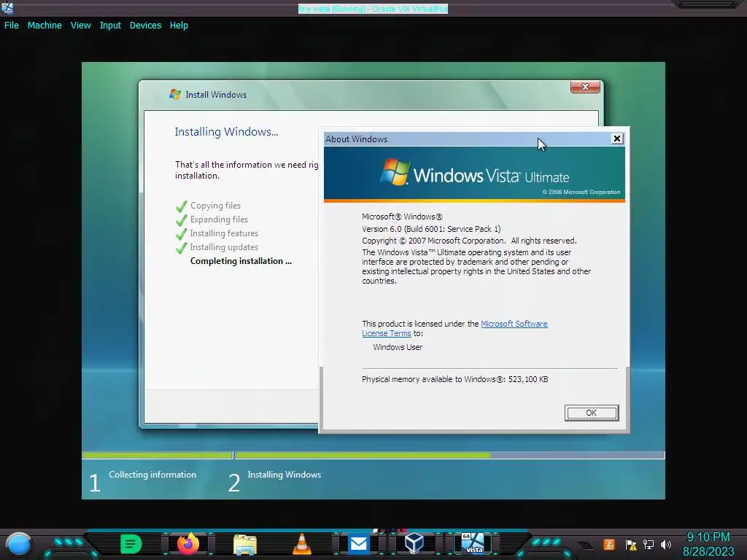Image resolution: width=747 pixels, height=560 pixels.
Task: Click the date 8/28/2023 in tray
Action: tap(708, 551)
